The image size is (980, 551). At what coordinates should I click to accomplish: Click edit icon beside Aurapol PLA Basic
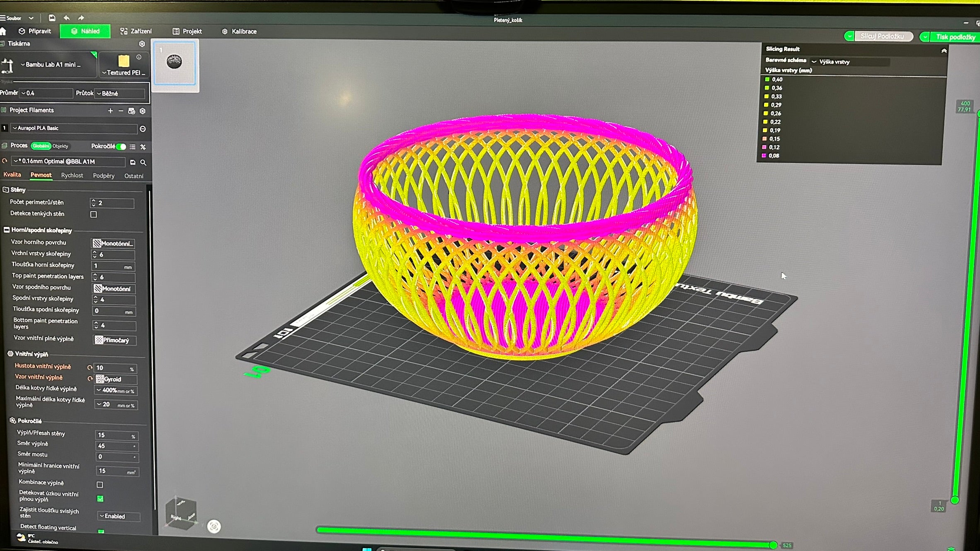tap(143, 129)
